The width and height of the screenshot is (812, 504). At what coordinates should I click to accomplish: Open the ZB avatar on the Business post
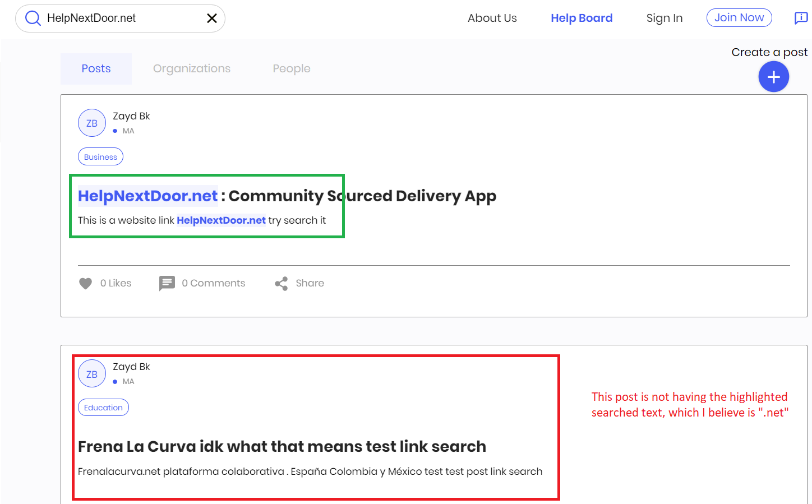[x=92, y=123]
